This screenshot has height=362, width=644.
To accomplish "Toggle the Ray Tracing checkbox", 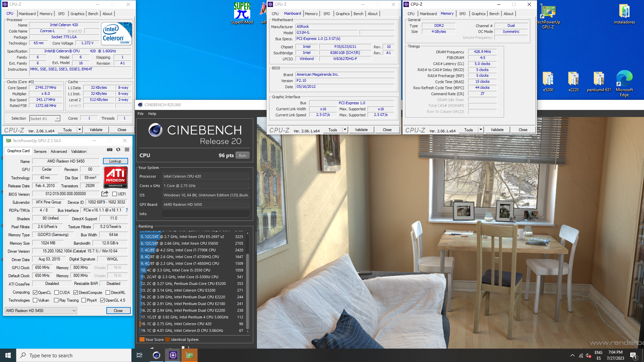I will point(56,300).
